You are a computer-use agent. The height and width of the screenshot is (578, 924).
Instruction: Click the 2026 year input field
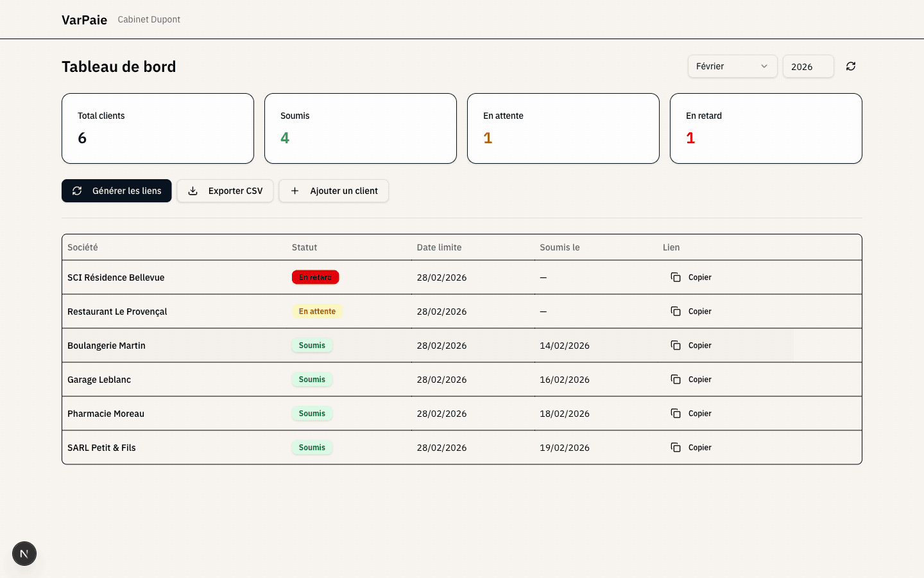(x=808, y=66)
